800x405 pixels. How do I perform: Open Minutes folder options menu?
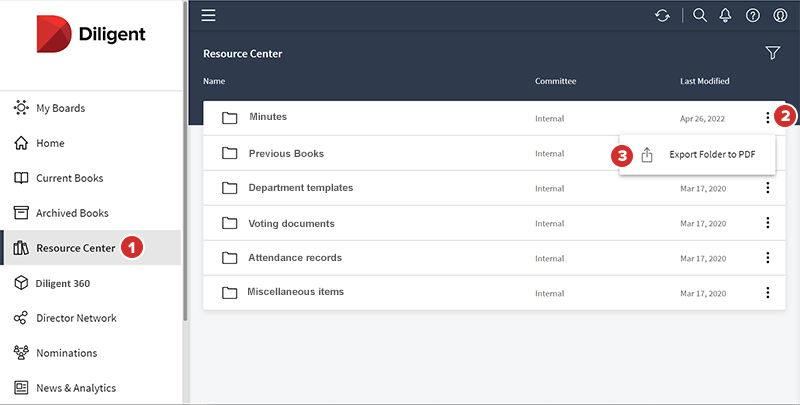pos(767,118)
